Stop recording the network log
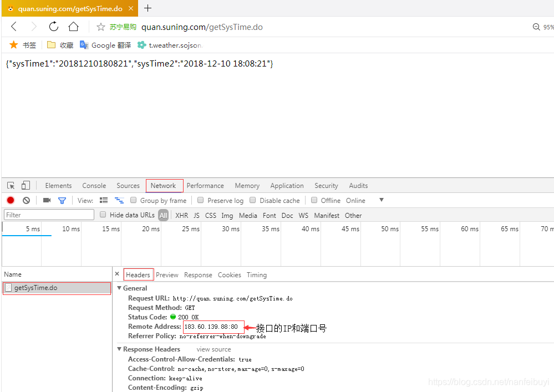554x392 pixels. (x=10, y=200)
